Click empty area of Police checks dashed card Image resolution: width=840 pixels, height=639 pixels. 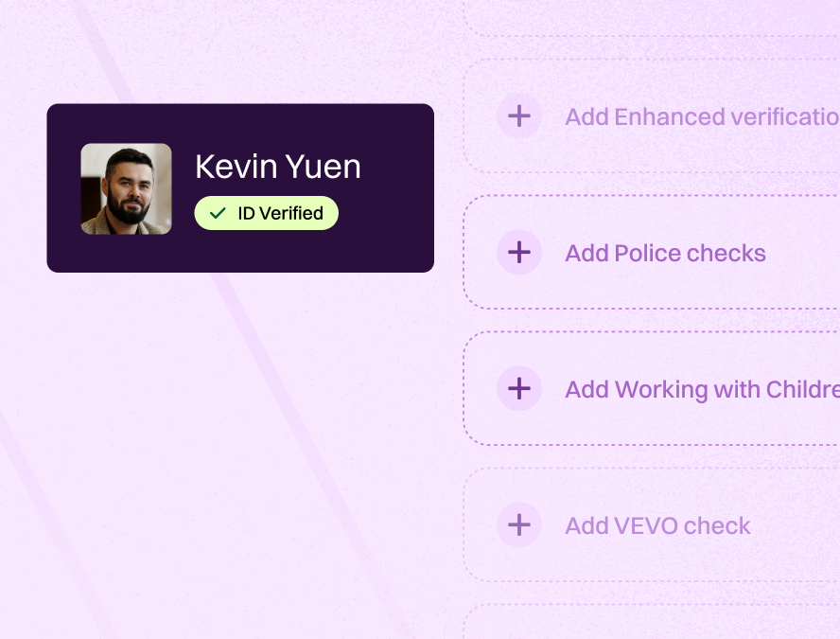point(803,284)
